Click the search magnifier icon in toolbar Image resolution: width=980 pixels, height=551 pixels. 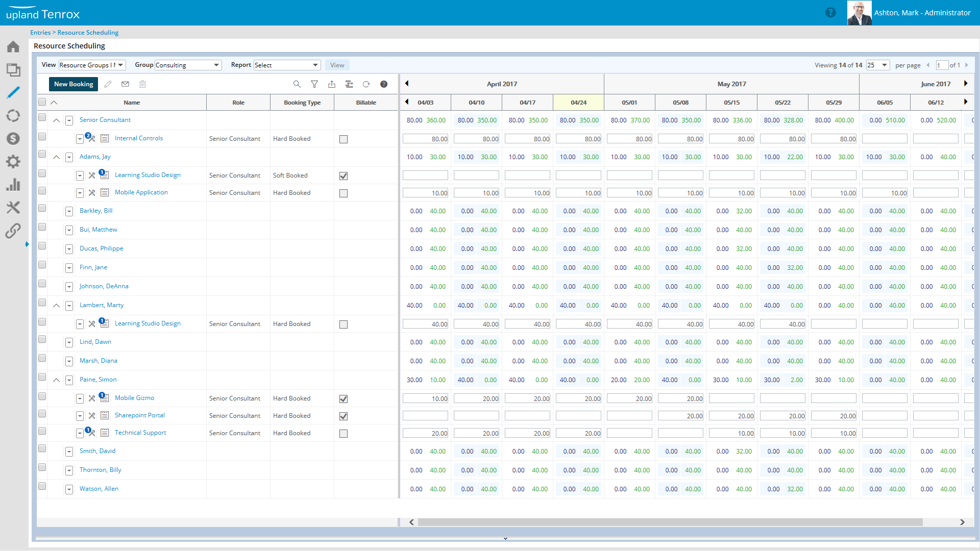click(x=297, y=84)
